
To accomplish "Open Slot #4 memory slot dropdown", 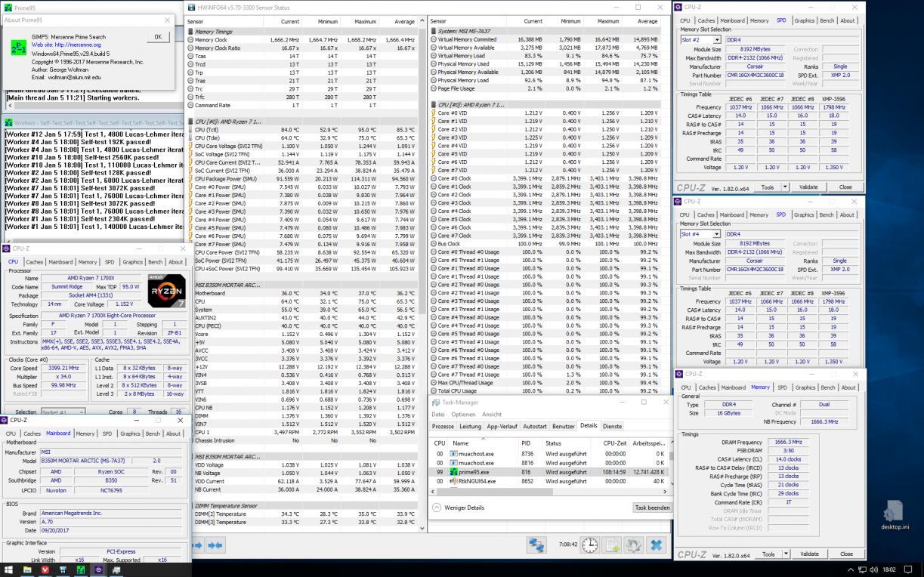I will click(x=716, y=234).
